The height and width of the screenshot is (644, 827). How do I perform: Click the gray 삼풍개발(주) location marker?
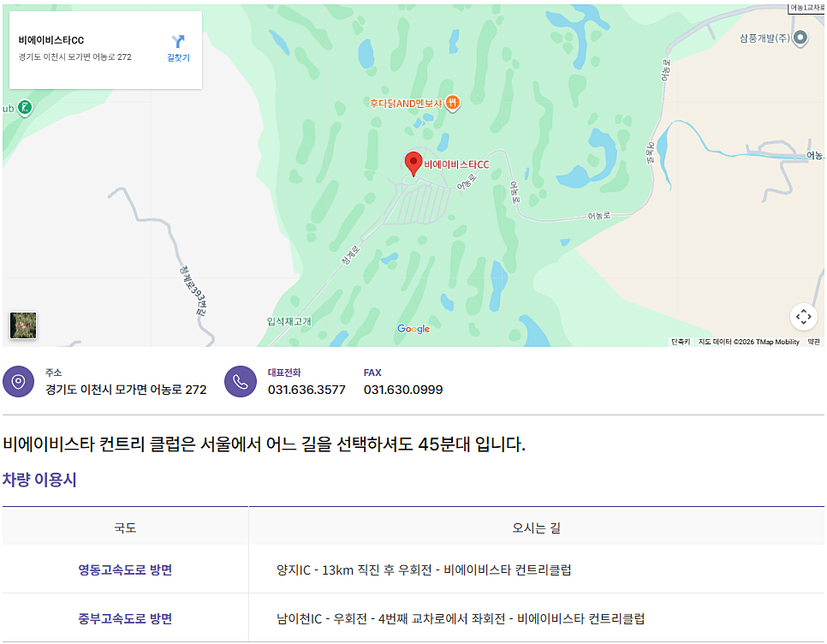(x=800, y=38)
